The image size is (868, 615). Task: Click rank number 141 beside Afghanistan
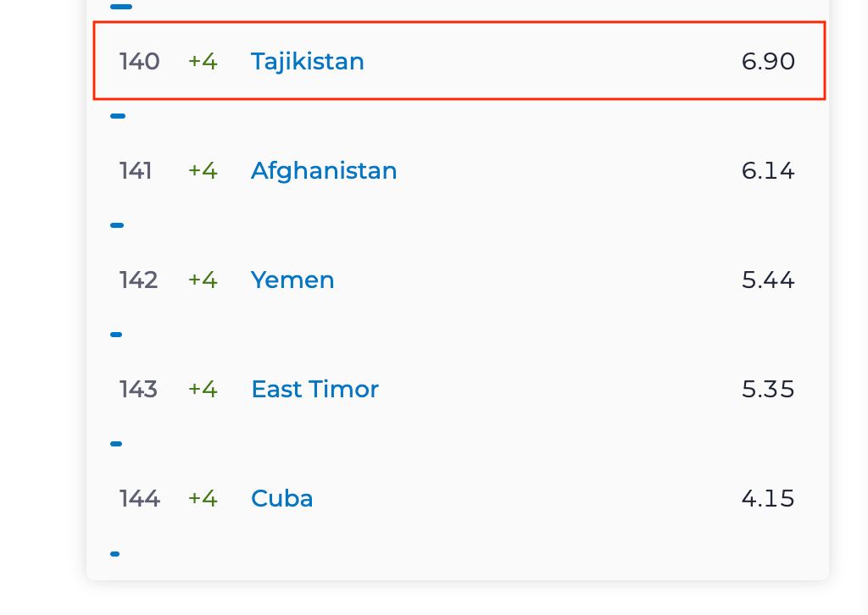point(135,170)
